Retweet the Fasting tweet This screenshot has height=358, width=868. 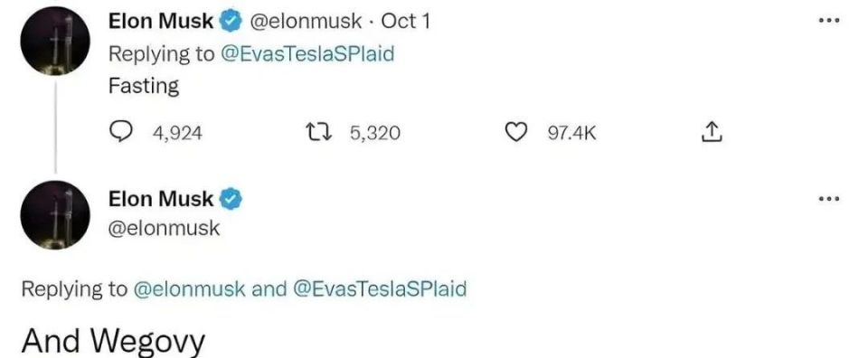click(318, 132)
